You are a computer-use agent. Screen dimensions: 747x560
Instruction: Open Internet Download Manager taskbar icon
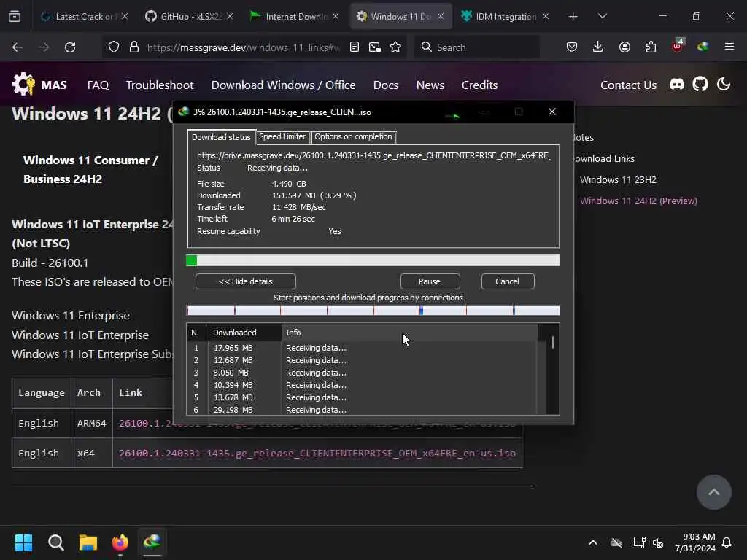[152, 542]
